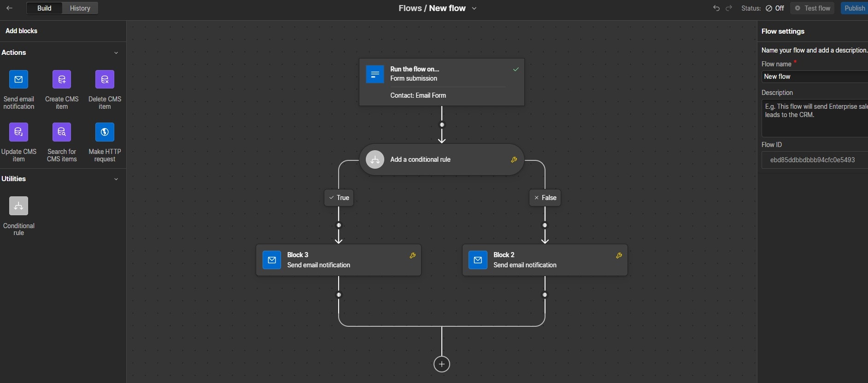The image size is (868, 383).
Task: Click into the Description text area
Action: pyautogui.click(x=815, y=118)
